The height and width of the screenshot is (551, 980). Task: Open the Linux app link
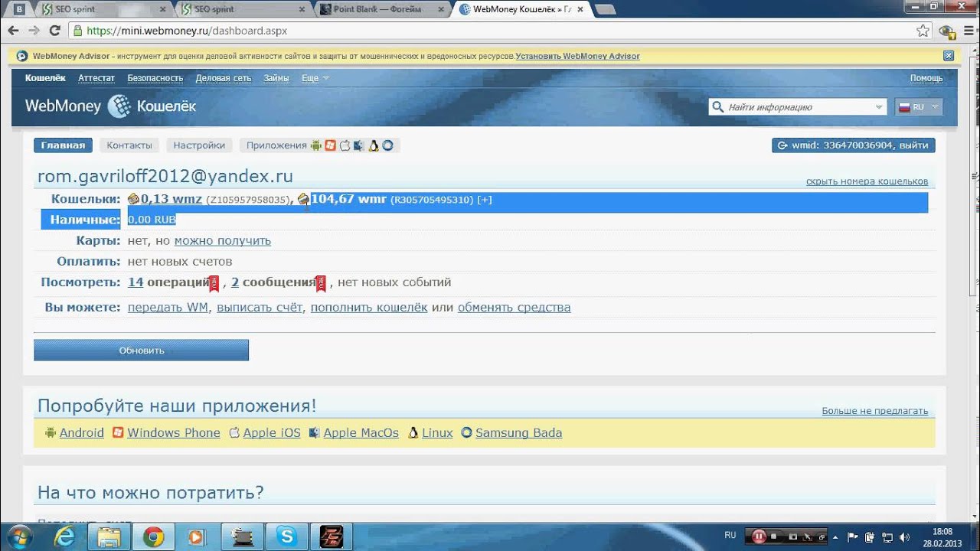point(437,432)
